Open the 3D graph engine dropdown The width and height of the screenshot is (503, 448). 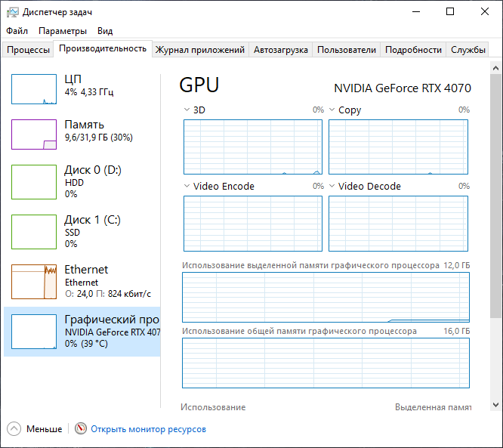tap(187, 110)
